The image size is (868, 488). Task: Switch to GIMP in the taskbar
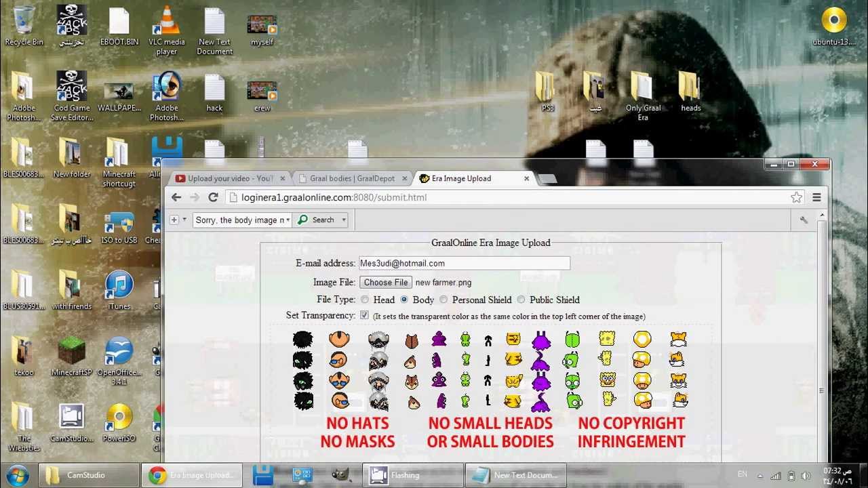point(341,475)
